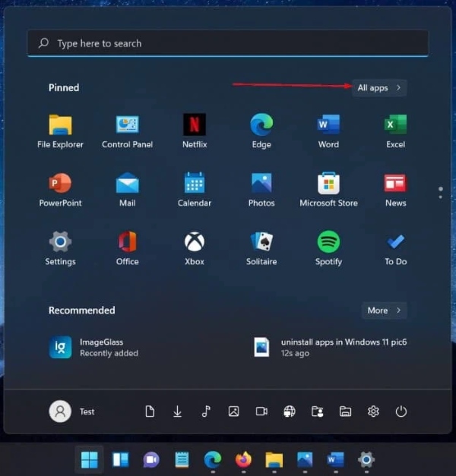This screenshot has width=456, height=476.
Task: Click the Type here to search box
Action: [x=228, y=43]
